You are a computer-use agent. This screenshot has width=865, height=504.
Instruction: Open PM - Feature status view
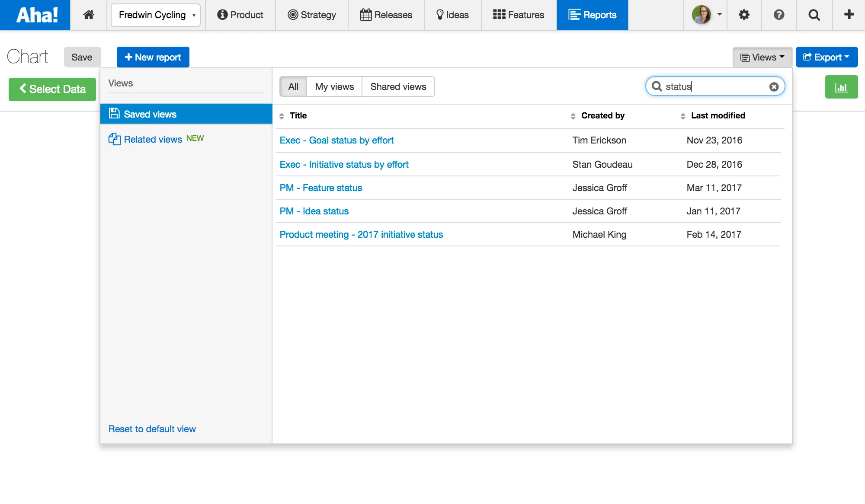pyautogui.click(x=320, y=188)
